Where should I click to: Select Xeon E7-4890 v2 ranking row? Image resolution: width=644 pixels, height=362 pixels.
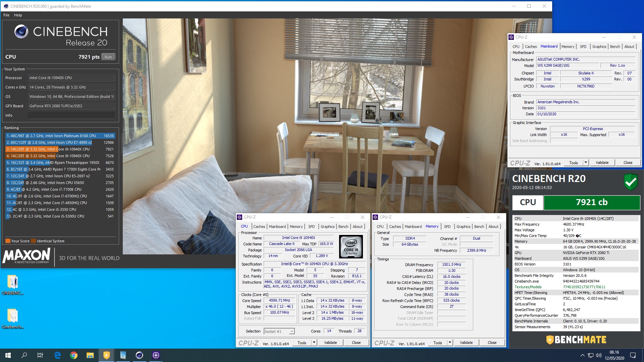pos(60,142)
